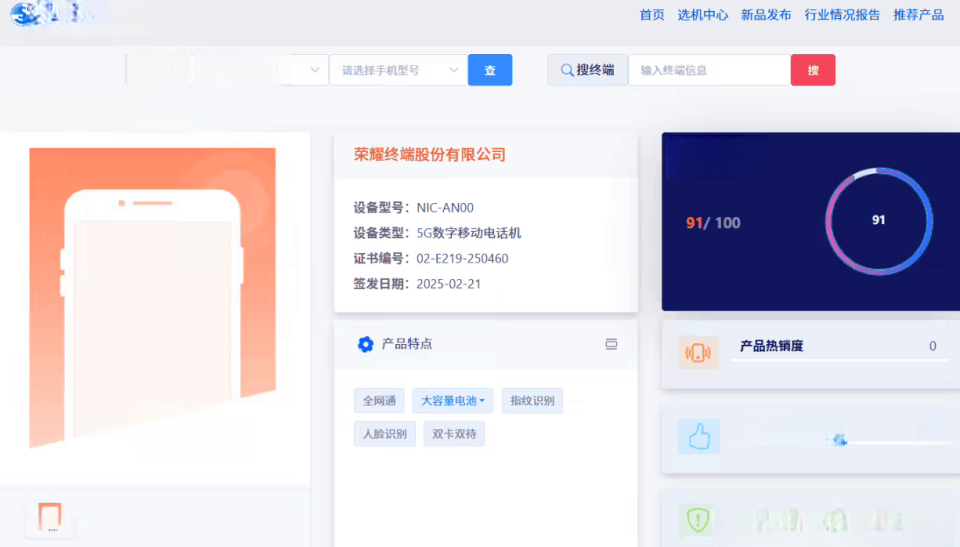Open 行业情况报告 in the top menu
960x547 pixels.
842,15
